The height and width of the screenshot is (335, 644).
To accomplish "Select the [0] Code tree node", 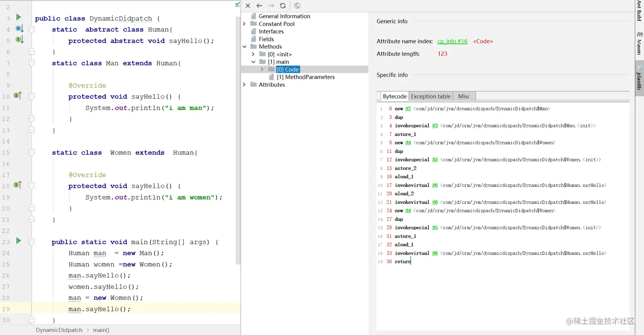I will click(x=287, y=69).
